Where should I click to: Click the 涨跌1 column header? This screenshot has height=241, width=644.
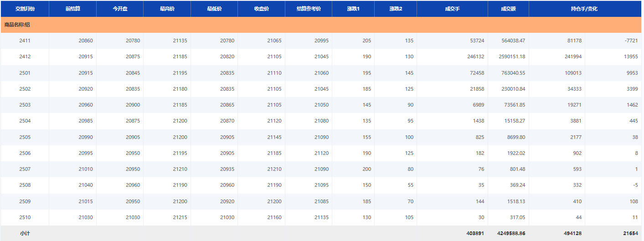[353, 9]
